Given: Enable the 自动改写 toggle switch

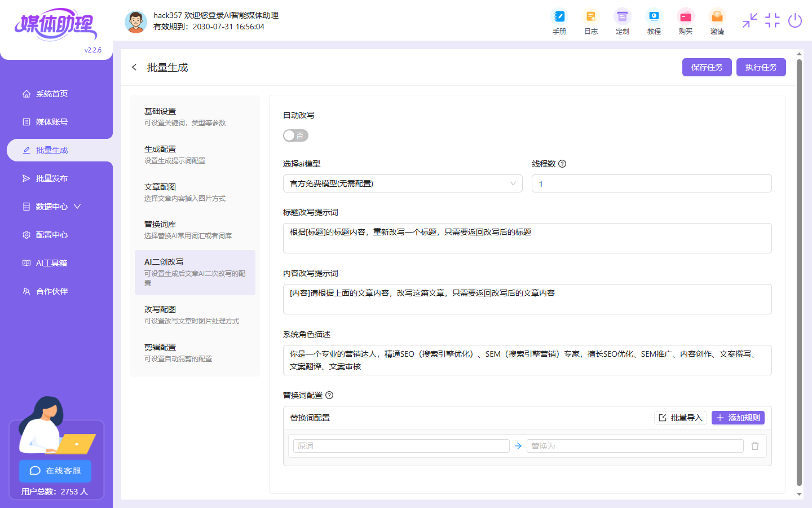Looking at the screenshot, I should pos(295,135).
